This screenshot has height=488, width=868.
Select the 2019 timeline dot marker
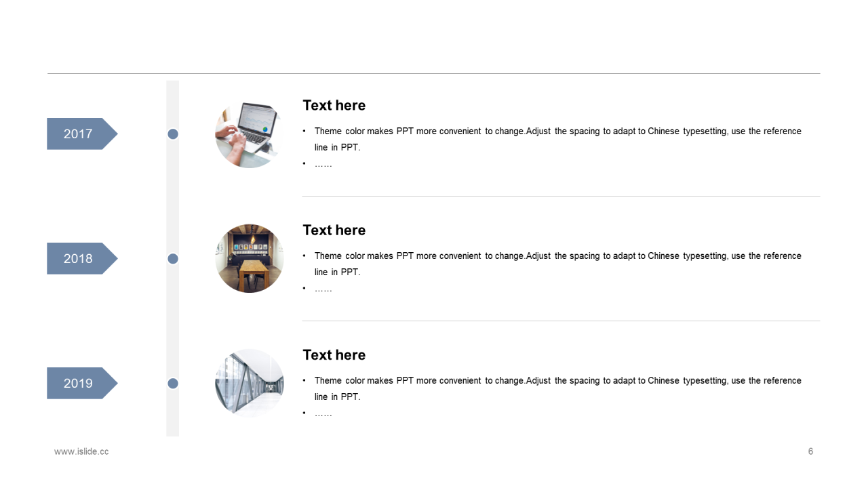point(173,384)
